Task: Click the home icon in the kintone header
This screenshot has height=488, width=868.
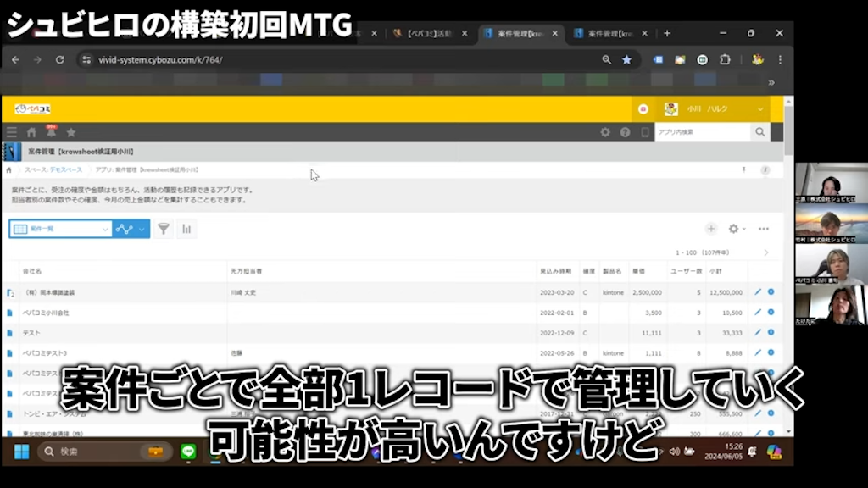Action: tap(31, 132)
